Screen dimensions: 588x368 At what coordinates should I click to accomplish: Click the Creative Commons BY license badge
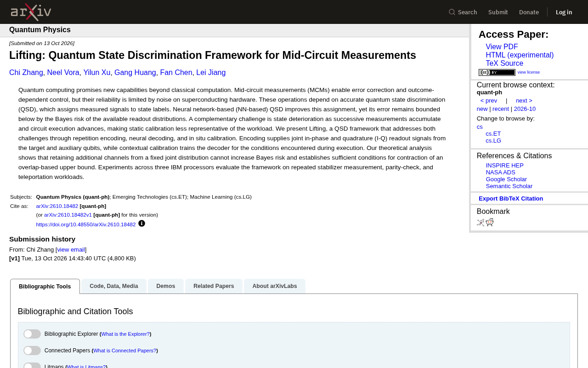pos(497,72)
